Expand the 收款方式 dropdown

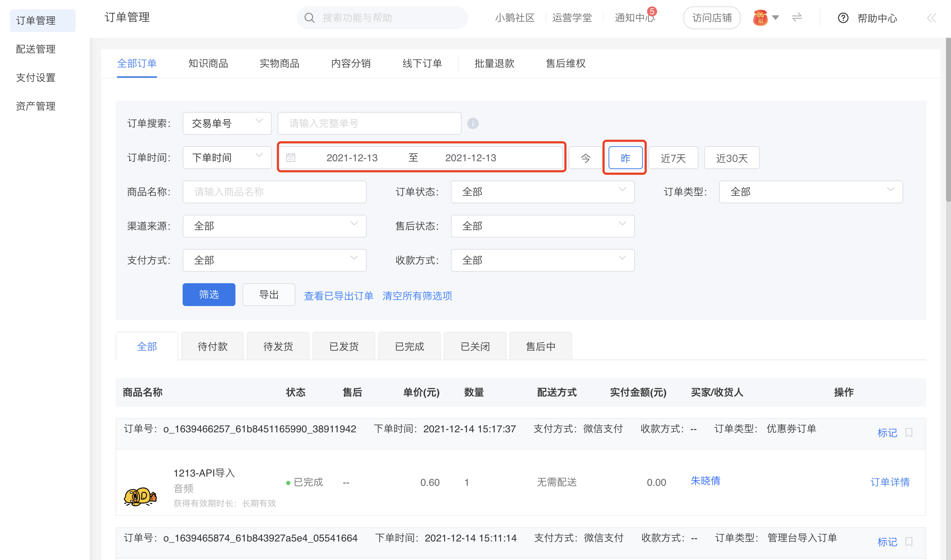point(542,260)
